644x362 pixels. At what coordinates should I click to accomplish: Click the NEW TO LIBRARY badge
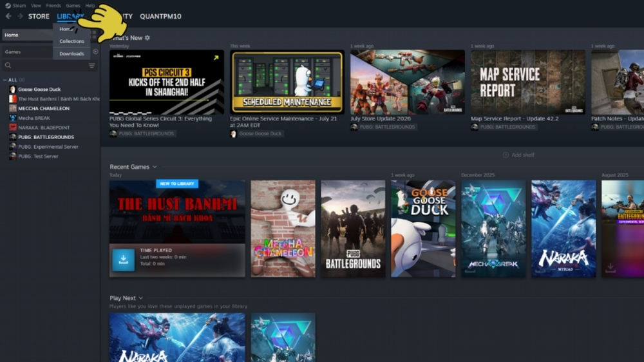[177, 184]
